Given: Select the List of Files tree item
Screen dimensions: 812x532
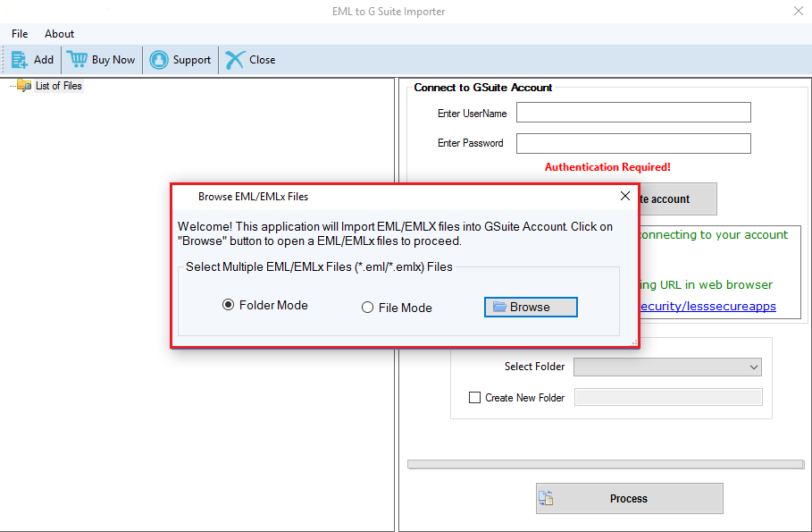Looking at the screenshot, I should 59,86.
